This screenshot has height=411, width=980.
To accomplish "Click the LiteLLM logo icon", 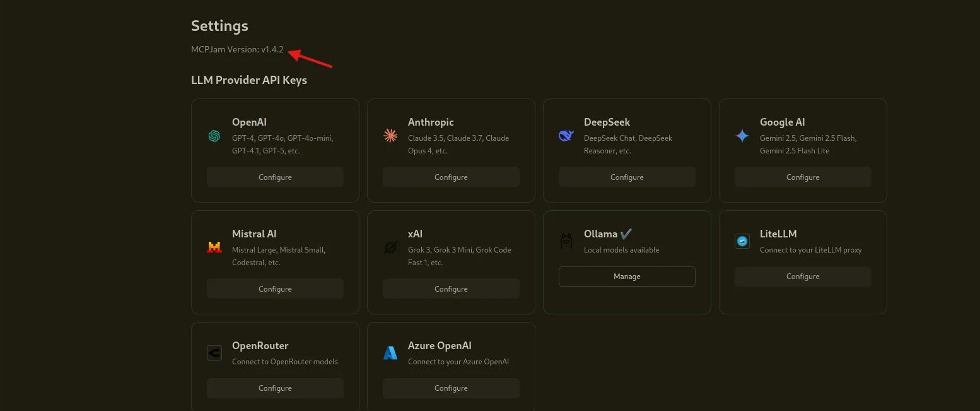I will [742, 241].
